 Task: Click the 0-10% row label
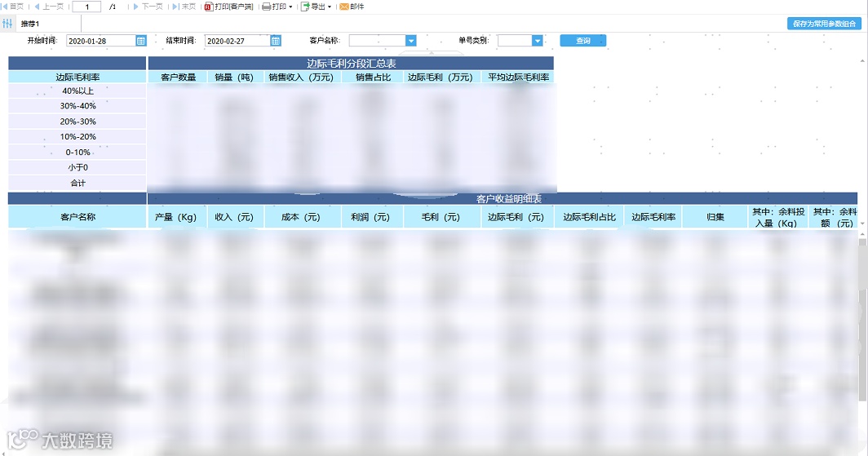click(77, 153)
